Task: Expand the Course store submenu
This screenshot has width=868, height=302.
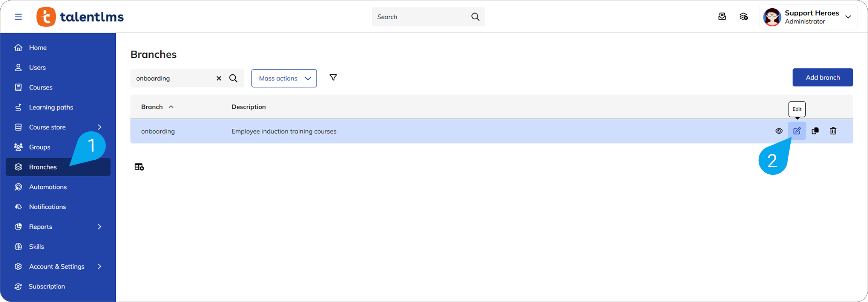Action: tap(100, 127)
